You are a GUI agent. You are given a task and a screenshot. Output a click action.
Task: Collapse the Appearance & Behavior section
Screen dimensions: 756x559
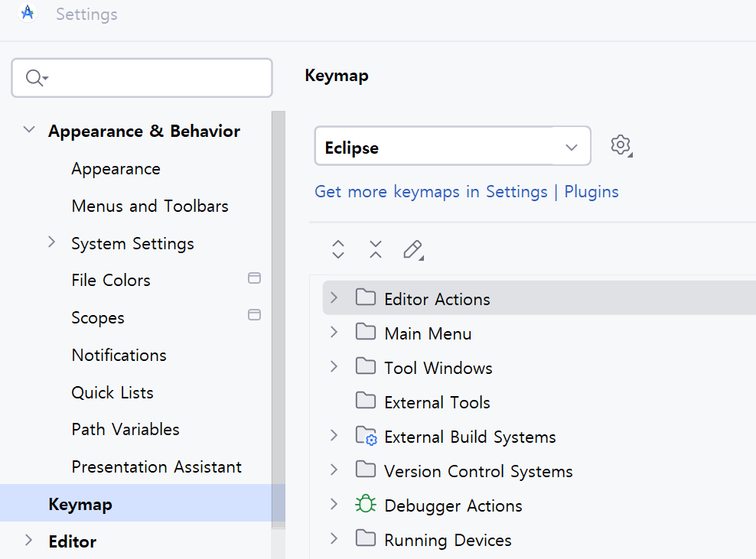[x=29, y=130]
